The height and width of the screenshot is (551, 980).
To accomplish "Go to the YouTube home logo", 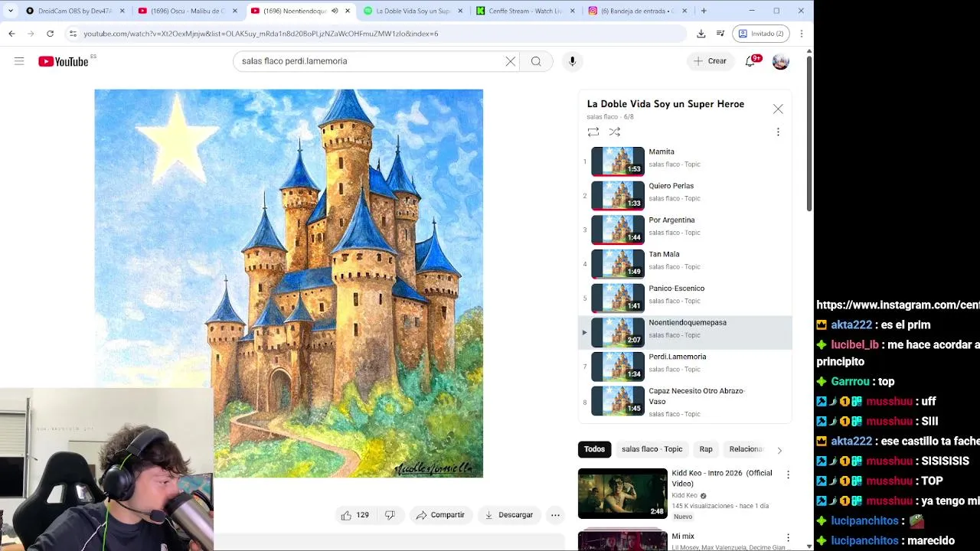I will click(x=64, y=61).
